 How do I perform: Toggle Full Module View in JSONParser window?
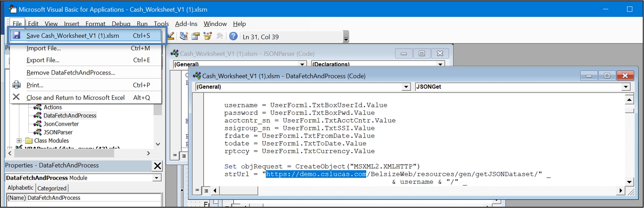point(184,156)
